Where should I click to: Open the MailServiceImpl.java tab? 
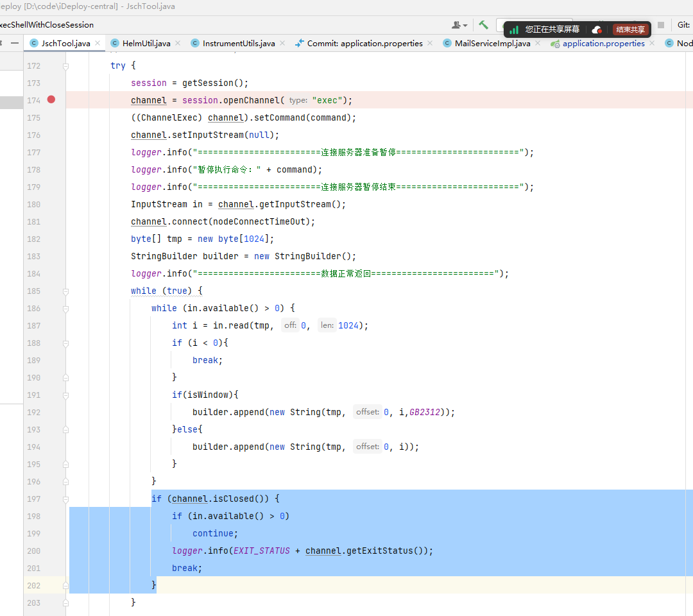coord(492,43)
